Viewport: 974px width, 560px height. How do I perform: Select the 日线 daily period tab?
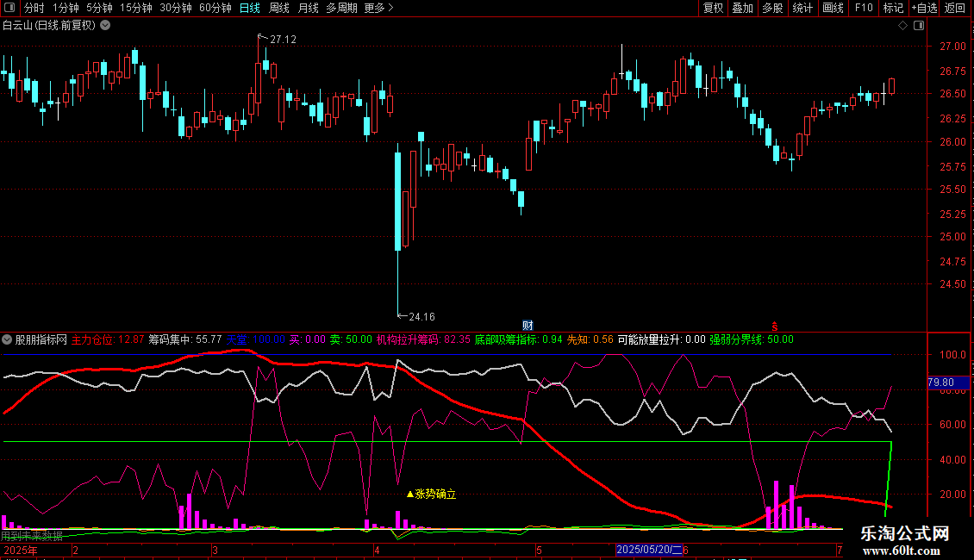[250, 8]
